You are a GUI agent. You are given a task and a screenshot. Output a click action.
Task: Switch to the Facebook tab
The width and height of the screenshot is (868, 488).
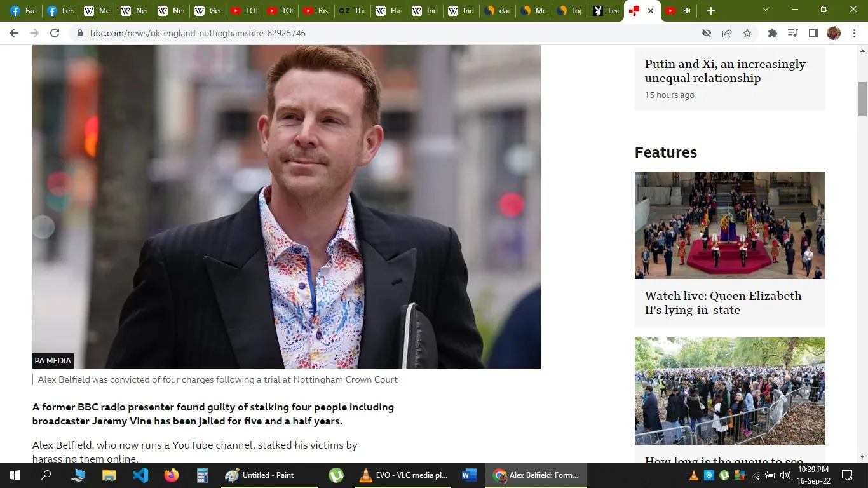pos(23,10)
